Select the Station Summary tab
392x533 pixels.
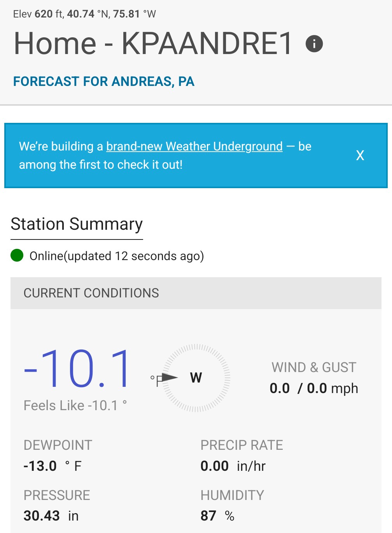(x=77, y=224)
